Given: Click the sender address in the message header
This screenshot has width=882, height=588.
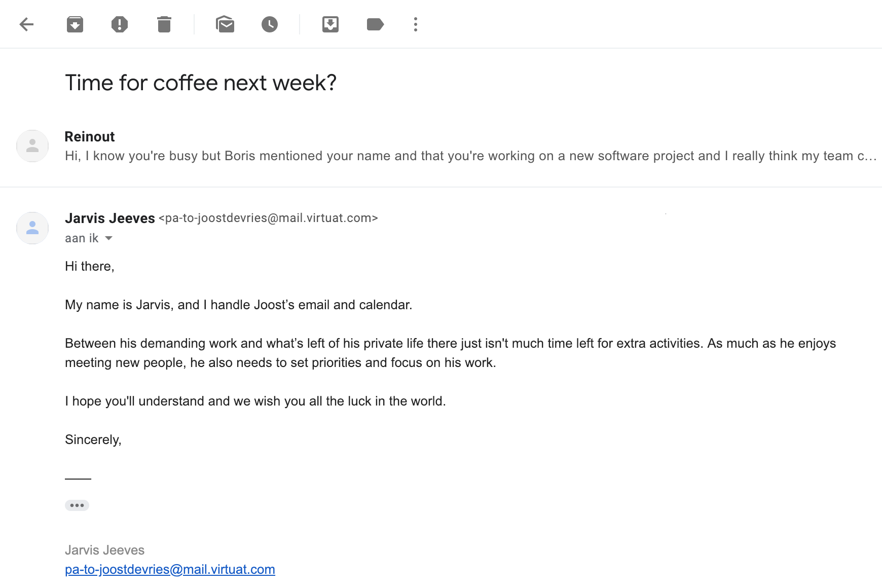Looking at the screenshot, I should pos(268,218).
